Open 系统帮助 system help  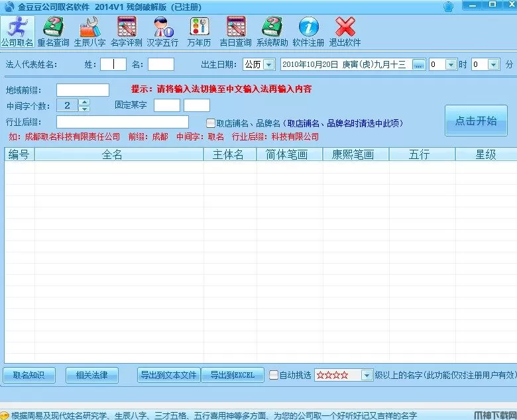point(272,31)
